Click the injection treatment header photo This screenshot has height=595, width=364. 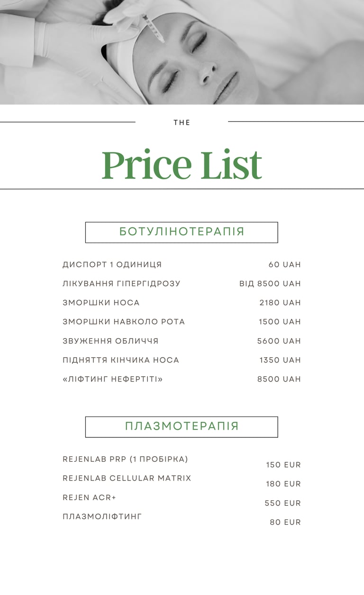pyautogui.click(x=182, y=52)
